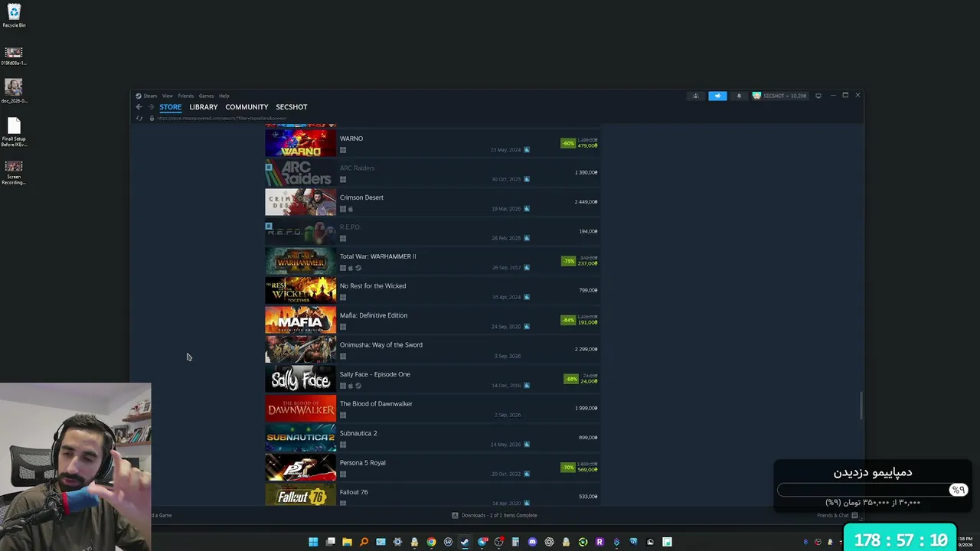Open the Games menu
The height and width of the screenshot is (551, 980).
206,96
